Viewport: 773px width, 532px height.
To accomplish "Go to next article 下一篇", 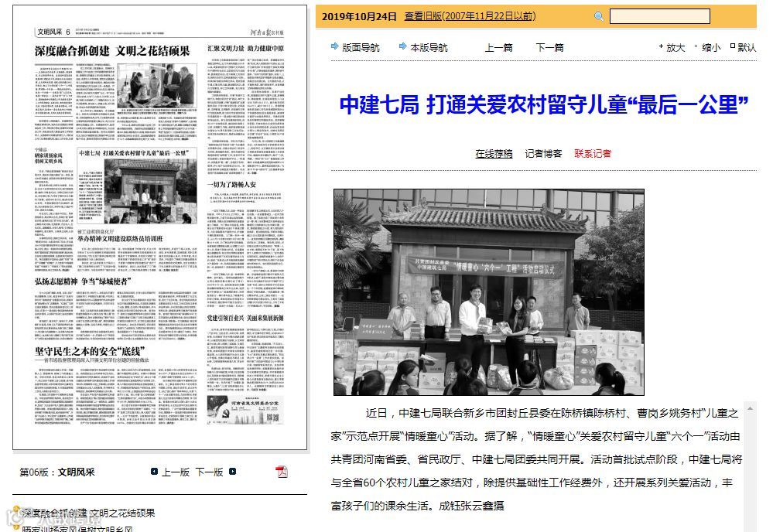I will pos(549,47).
